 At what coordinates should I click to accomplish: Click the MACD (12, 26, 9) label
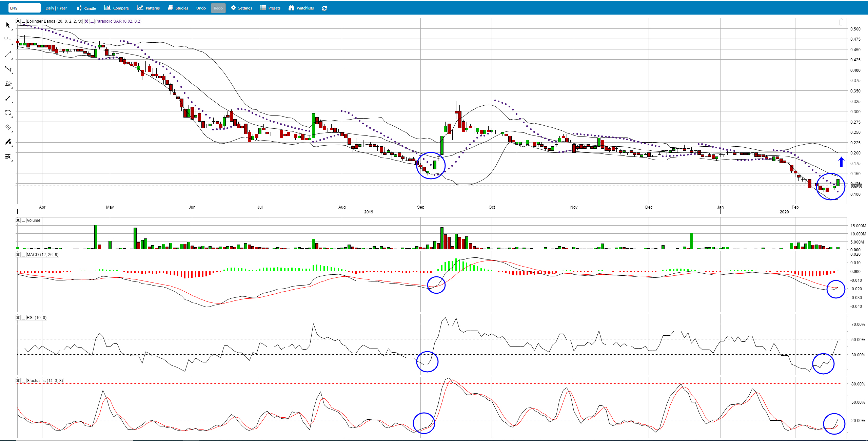[x=42, y=255]
